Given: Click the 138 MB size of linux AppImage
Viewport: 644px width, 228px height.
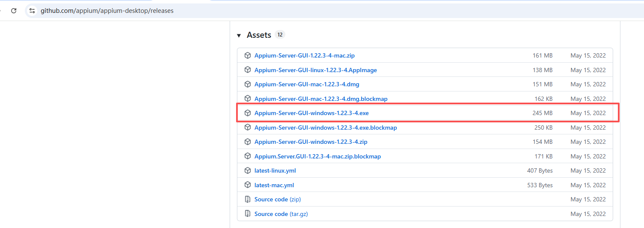Looking at the screenshot, I should coord(542,70).
